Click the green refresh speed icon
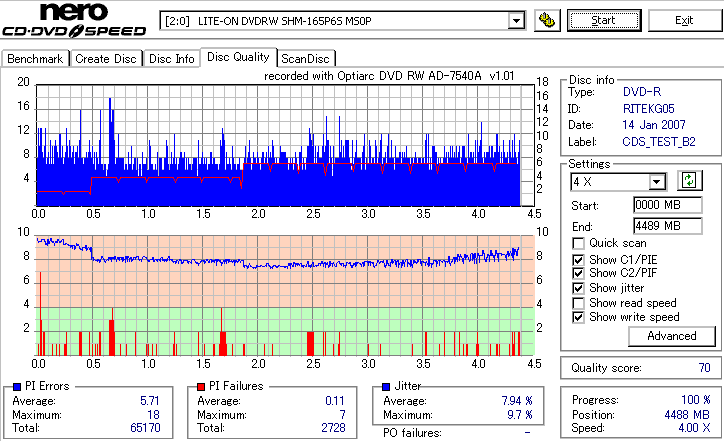 [x=689, y=181]
